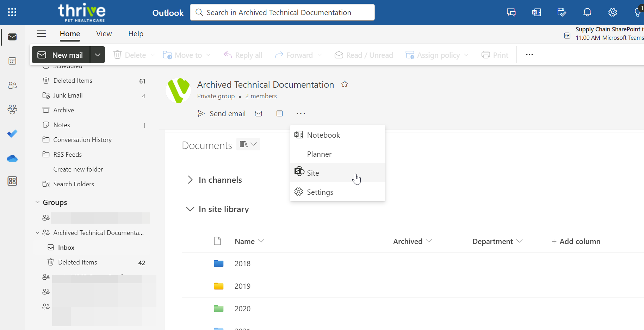644x330 pixels.
Task: Open the app launcher waffle icon
Action: (x=12, y=12)
